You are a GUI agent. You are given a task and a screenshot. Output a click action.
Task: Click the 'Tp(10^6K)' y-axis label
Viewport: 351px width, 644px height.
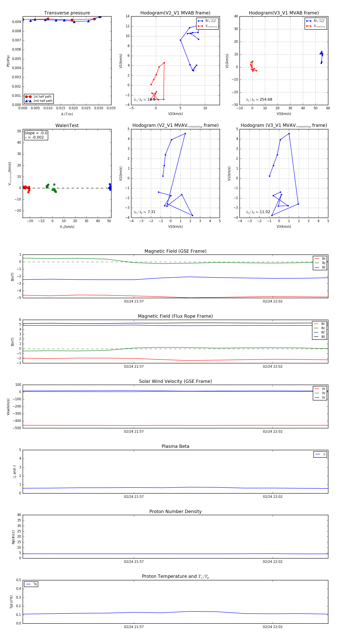point(11,602)
